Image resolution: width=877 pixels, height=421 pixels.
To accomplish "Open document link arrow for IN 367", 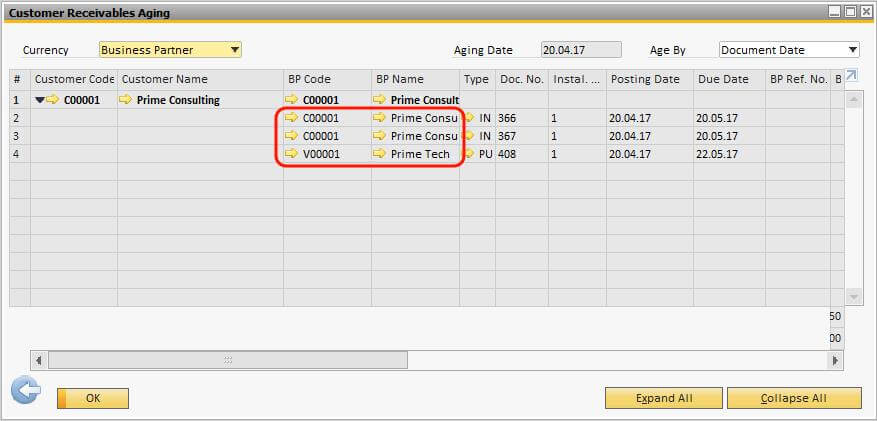I will click(x=469, y=136).
